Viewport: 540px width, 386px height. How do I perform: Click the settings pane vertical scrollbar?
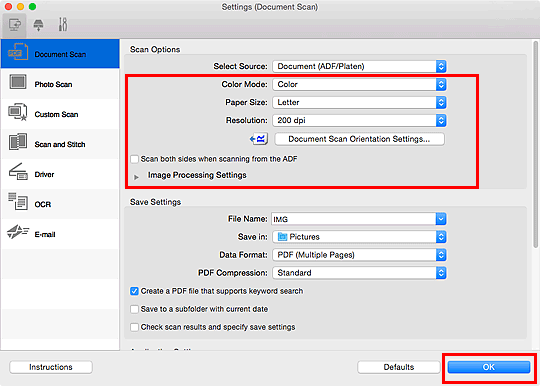(536, 145)
